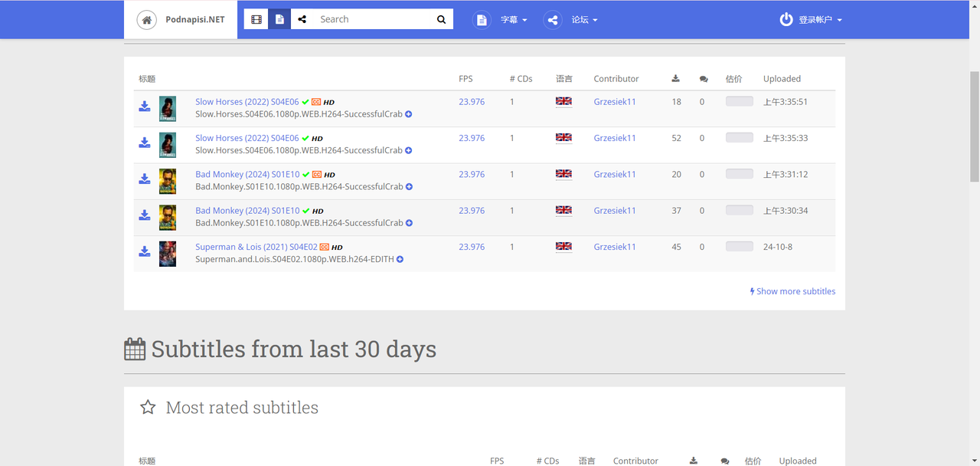Click the 语言 column header in the top table
Screen dimensions: 980x466
click(x=564, y=79)
